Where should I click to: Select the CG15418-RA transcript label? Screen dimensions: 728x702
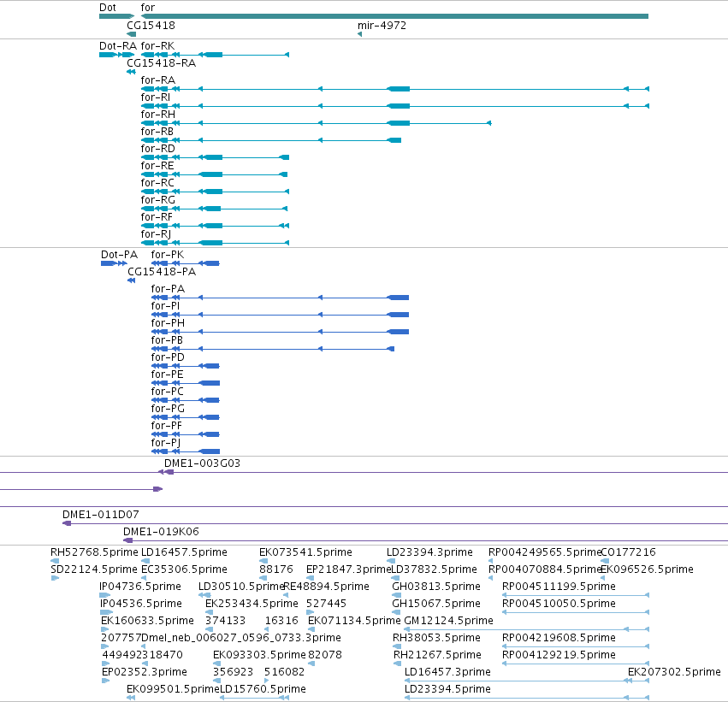(161, 63)
